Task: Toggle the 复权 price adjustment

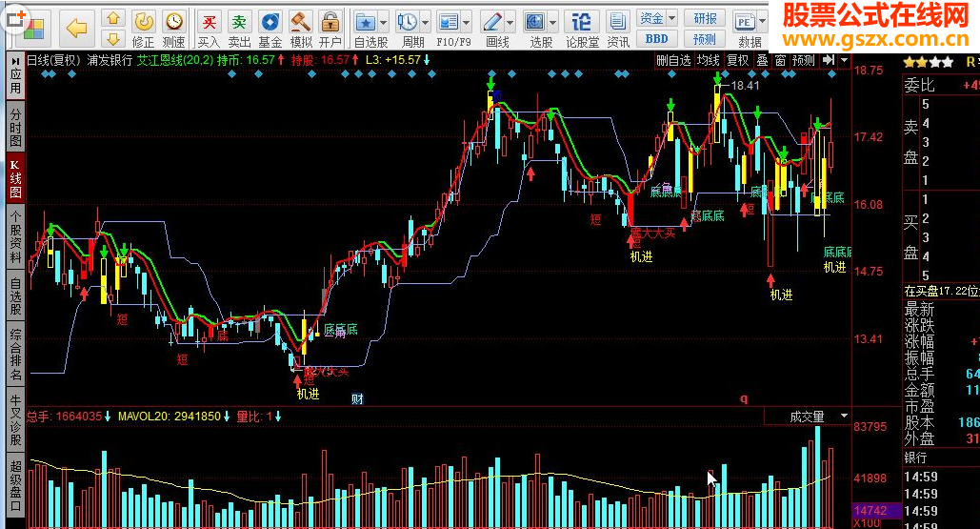Action: tap(737, 60)
